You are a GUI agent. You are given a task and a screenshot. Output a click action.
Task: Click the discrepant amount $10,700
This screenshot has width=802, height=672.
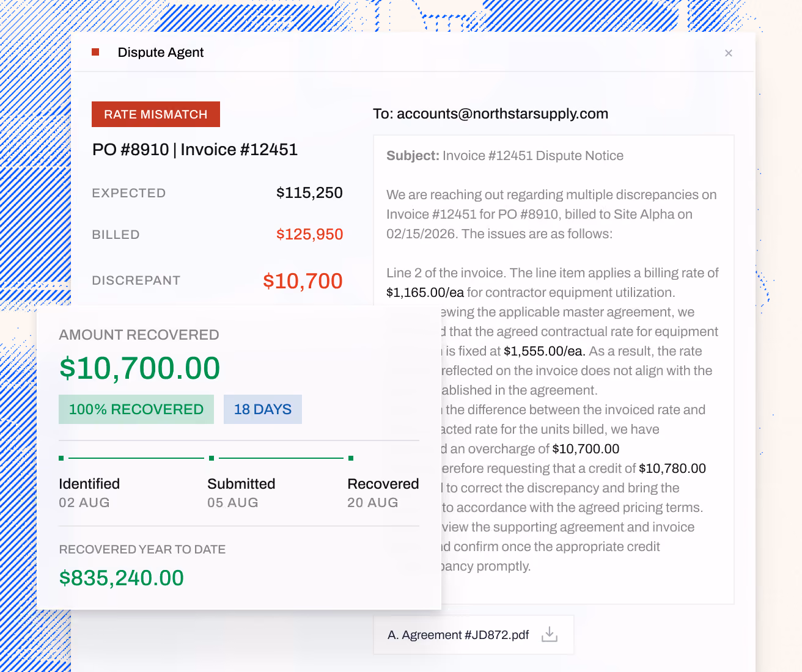[x=303, y=281]
